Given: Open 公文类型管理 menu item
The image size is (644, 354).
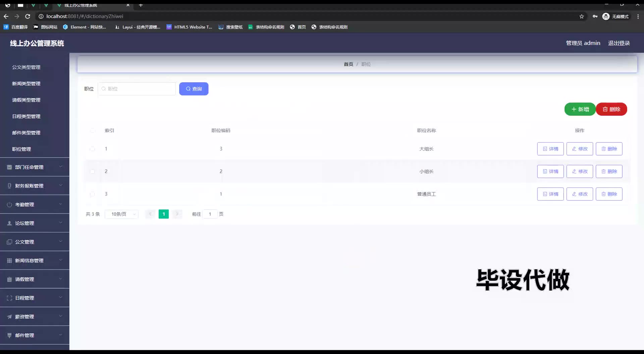Looking at the screenshot, I should tap(26, 67).
